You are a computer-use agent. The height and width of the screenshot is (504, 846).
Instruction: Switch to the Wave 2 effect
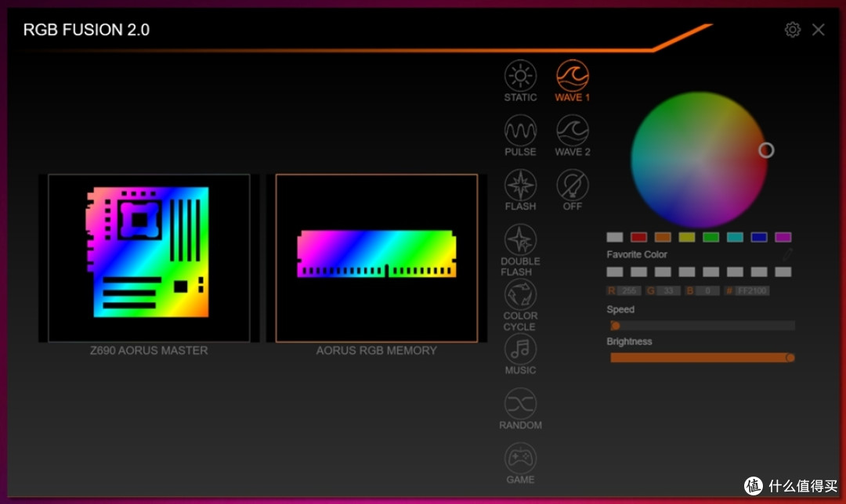[573, 131]
